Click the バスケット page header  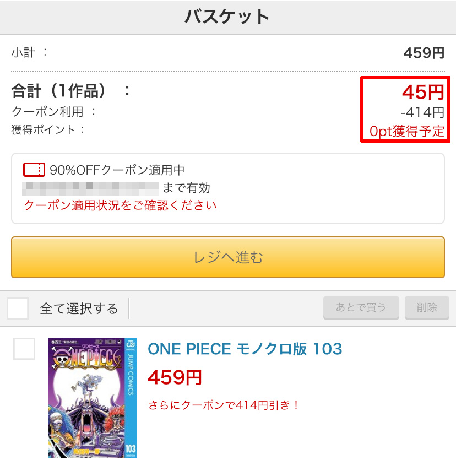227,17
